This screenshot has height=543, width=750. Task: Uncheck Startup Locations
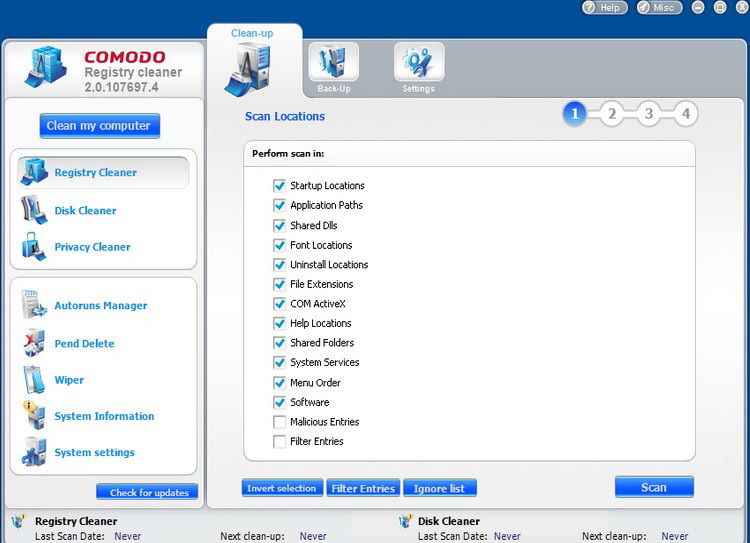279,186
